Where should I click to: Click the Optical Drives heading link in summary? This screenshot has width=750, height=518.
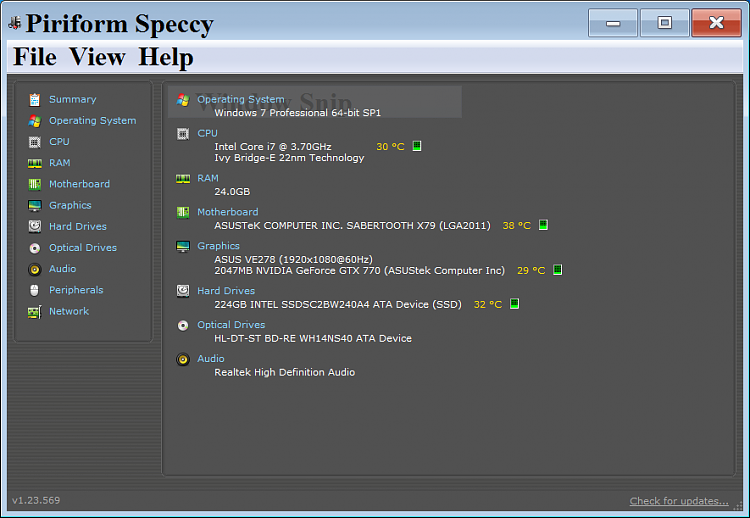[x=232, y=325]
